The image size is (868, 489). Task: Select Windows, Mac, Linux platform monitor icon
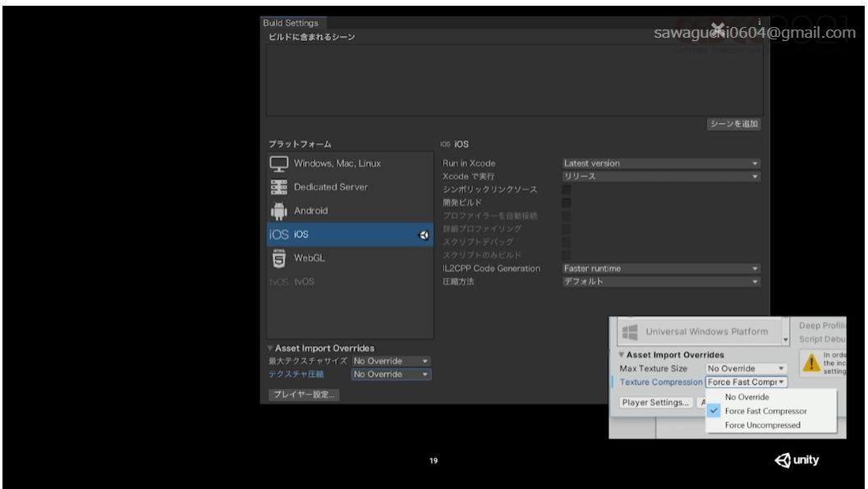click(x=279, y=164)
